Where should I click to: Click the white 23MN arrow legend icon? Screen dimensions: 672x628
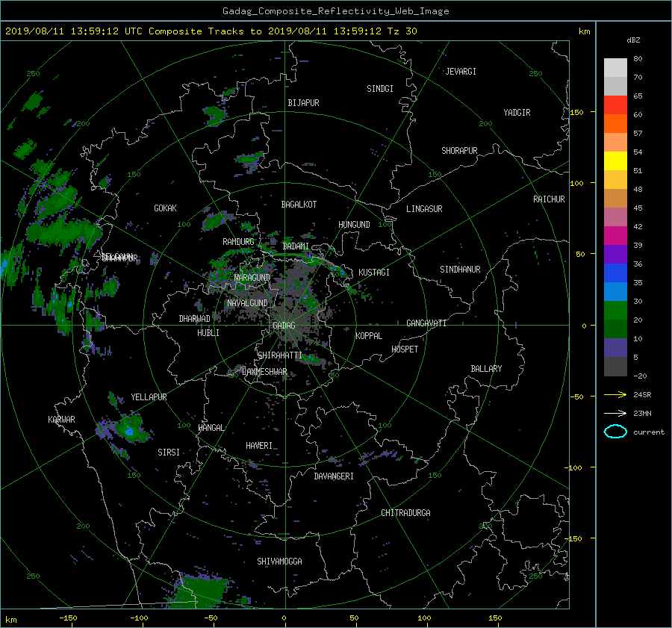point(615,413)
